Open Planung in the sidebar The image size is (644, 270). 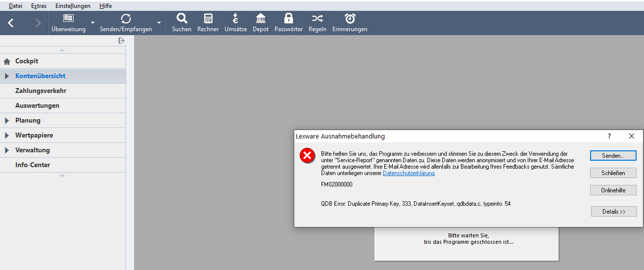63,121
